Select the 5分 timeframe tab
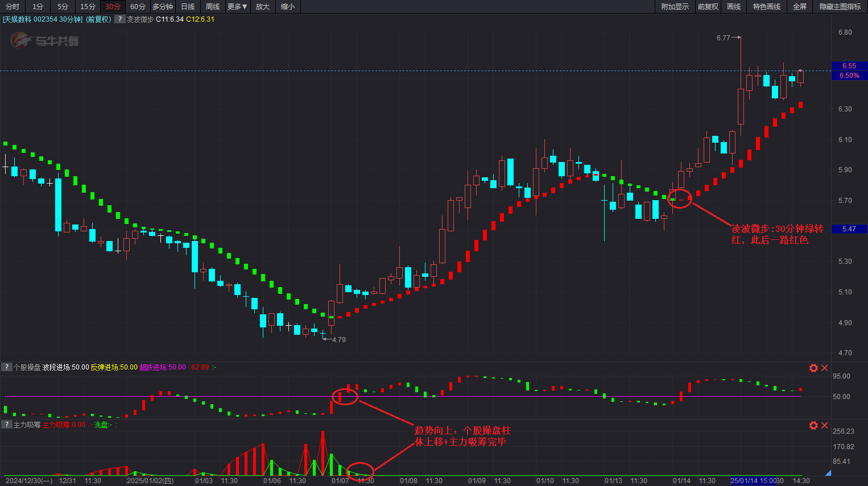Screen dimensions: 868x486 63,7
